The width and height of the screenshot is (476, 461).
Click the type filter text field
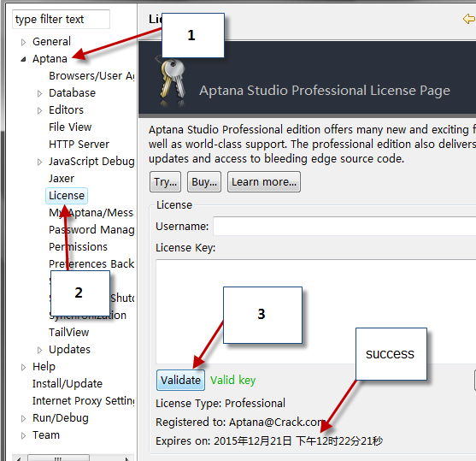(x=61, y=19)
